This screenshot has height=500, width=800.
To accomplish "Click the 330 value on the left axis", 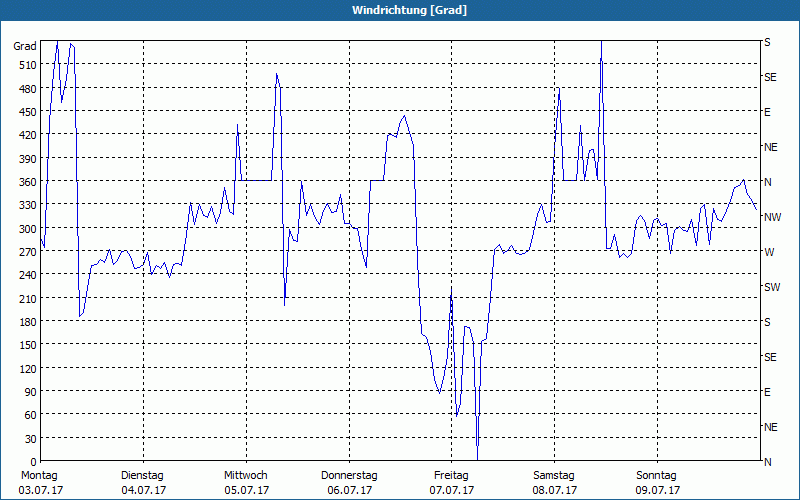I will [28, 205].
